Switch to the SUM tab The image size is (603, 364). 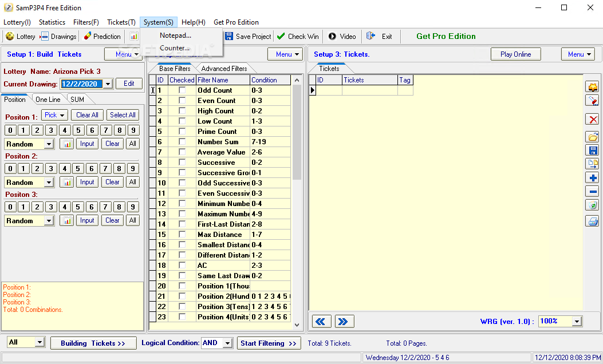(77, 99)
